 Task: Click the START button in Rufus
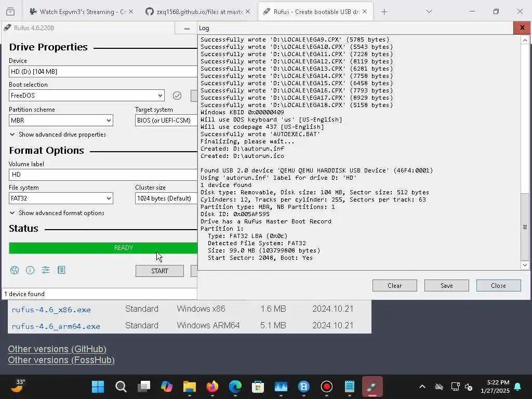click(x=159, y=271)
